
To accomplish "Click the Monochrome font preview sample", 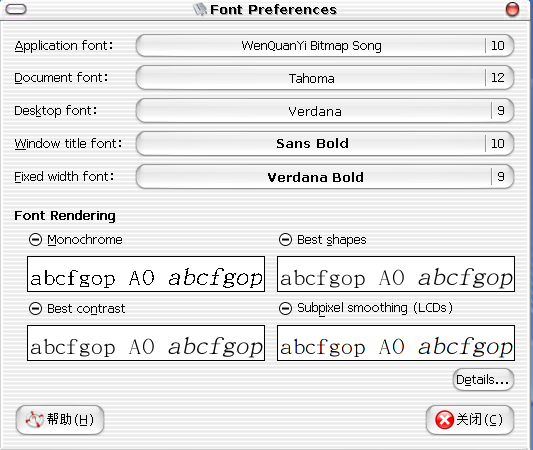I will pos(146,274).
